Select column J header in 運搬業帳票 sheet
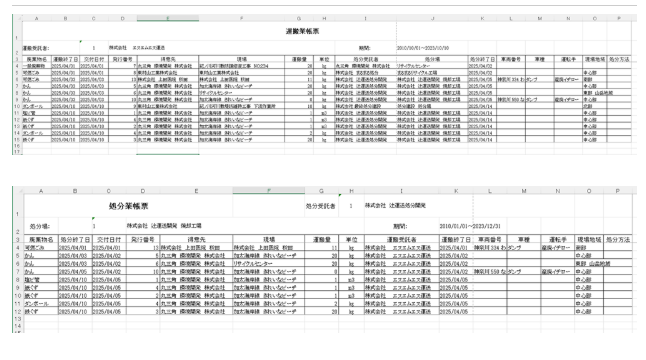 pyautogui.click(x=432, y=18)
